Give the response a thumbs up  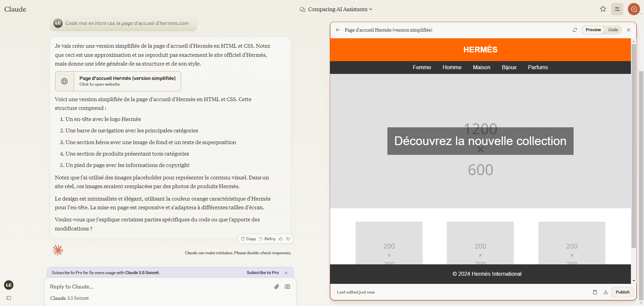click(x=281, y=239)
